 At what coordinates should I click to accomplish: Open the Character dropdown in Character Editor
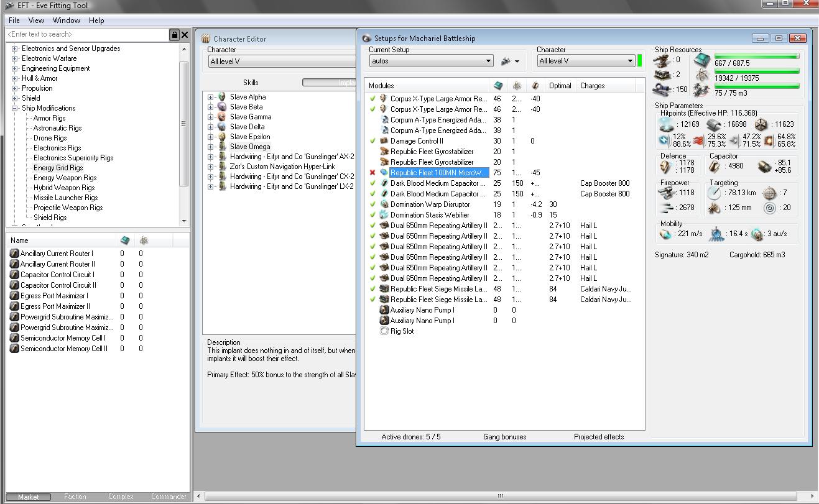point(282,62)
